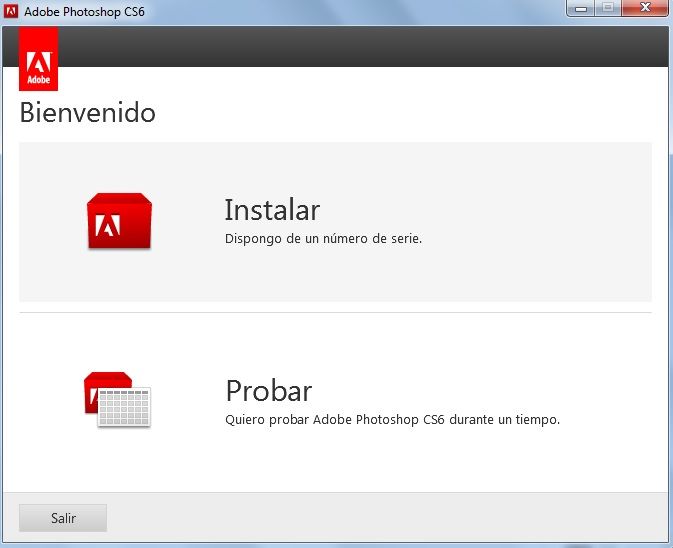673x548 pixels.
Task: Click the "Adobe Photoshop CS6" window title
Action: 84,12
